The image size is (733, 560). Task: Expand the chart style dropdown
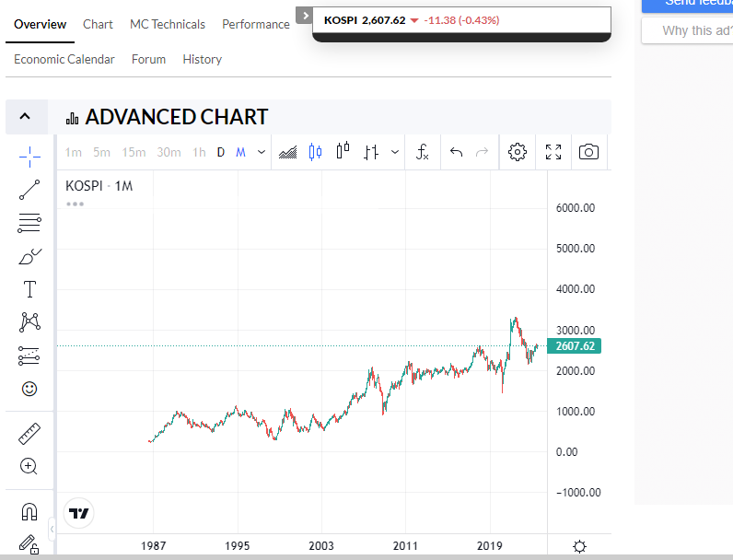[x=395, y=152]
